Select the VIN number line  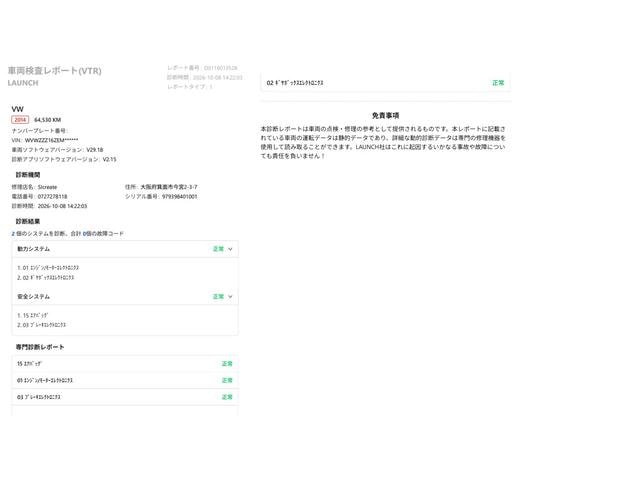click(45, 140)
